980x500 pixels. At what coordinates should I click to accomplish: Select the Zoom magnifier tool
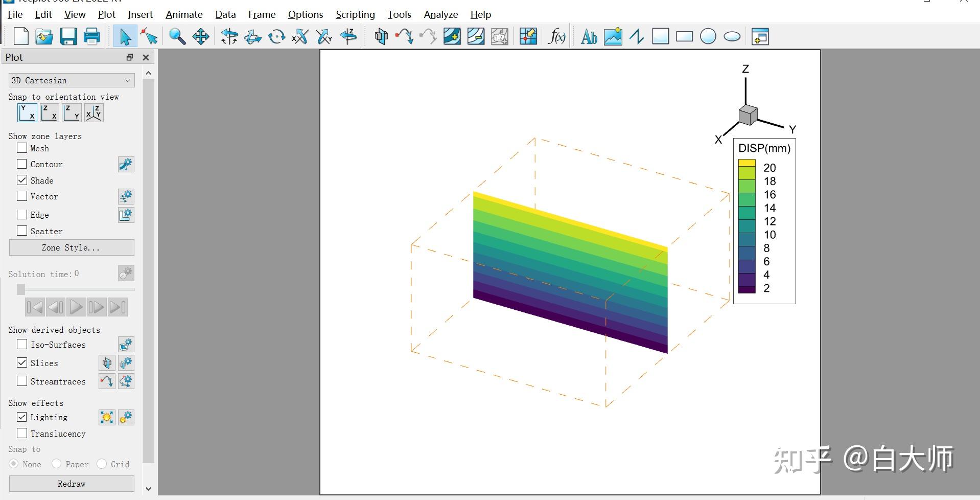click(x=177, y=36)
